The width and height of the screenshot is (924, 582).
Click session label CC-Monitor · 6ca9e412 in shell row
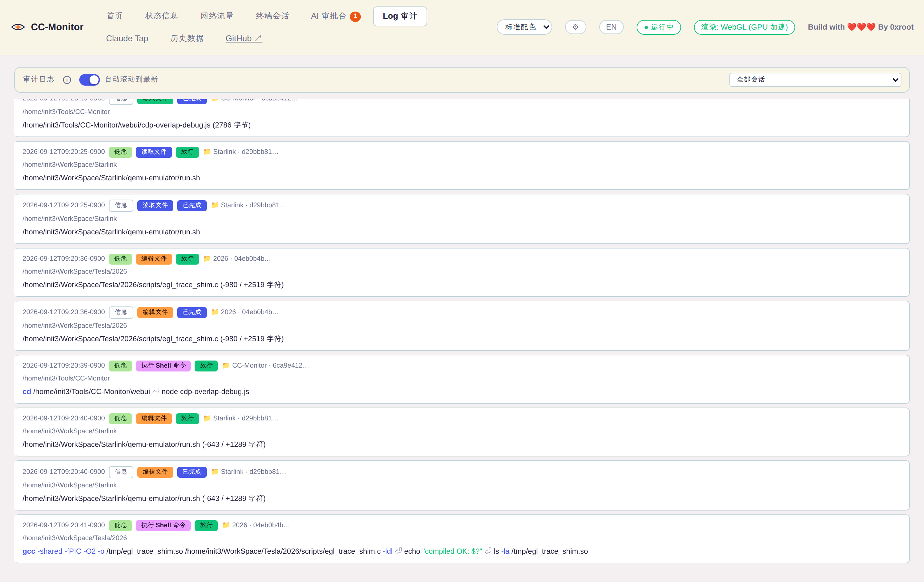(x=271, y=365)
